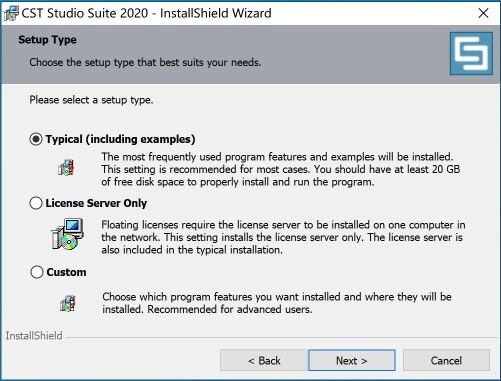Click the 'CST Studio Suite 2020' title bar text
This screenshot has height=381, width=501.
click(85, 13)
